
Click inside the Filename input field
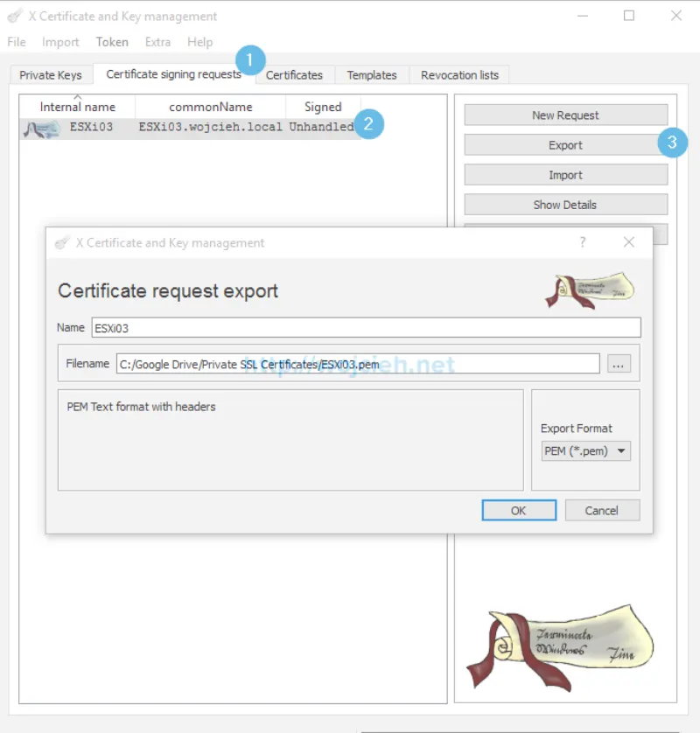point(350,363)
